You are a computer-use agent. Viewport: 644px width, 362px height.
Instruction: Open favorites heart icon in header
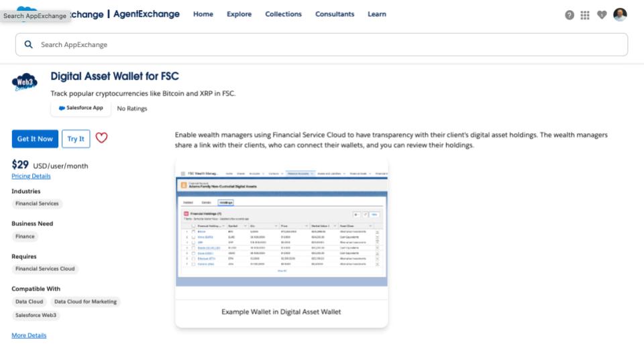point(602,15)
